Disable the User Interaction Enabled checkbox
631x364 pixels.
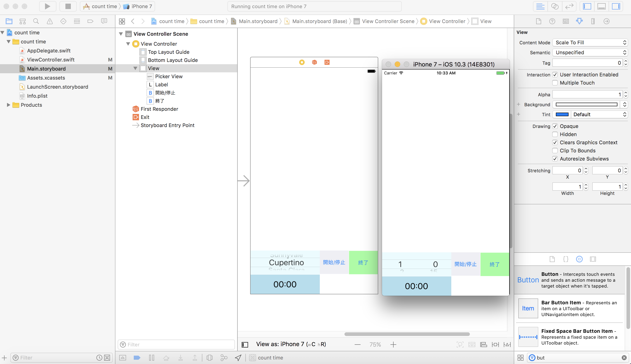(555, 75)
